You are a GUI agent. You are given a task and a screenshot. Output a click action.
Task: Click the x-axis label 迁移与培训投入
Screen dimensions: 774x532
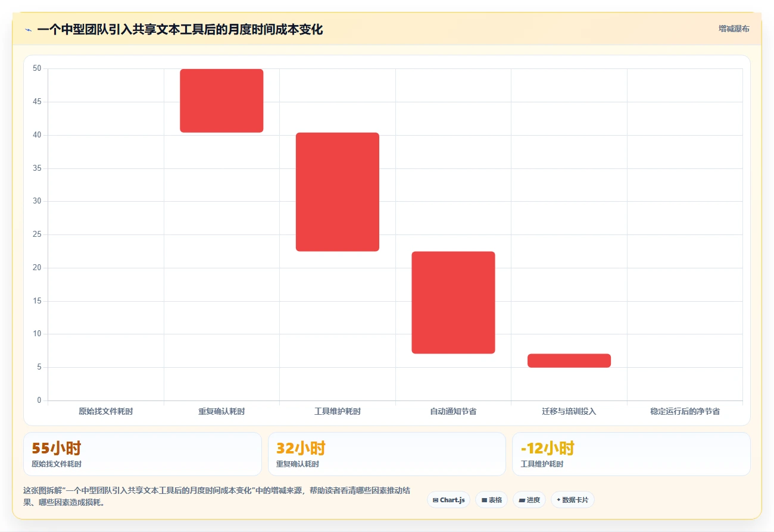pos(569,411)
